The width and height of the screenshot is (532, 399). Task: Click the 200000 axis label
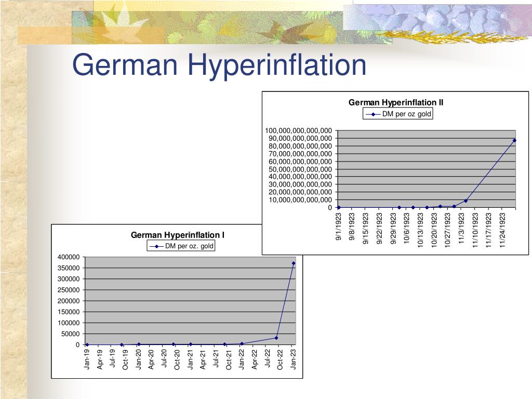(x=69, y=301)
